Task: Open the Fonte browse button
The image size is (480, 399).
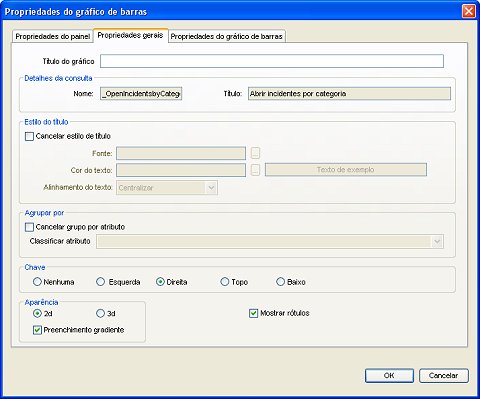Action: (255, 153)
